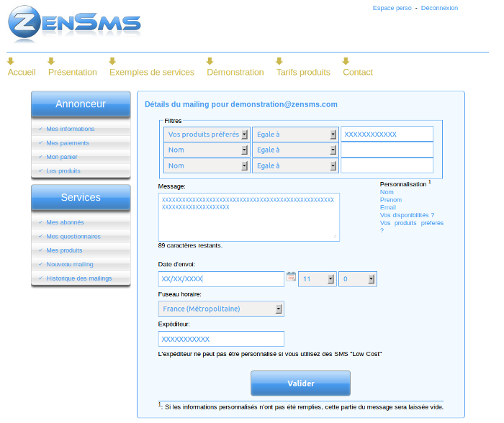Open the calendar date picker icon
The width and height of the screenshot is (504, 423).
[291, 276]
